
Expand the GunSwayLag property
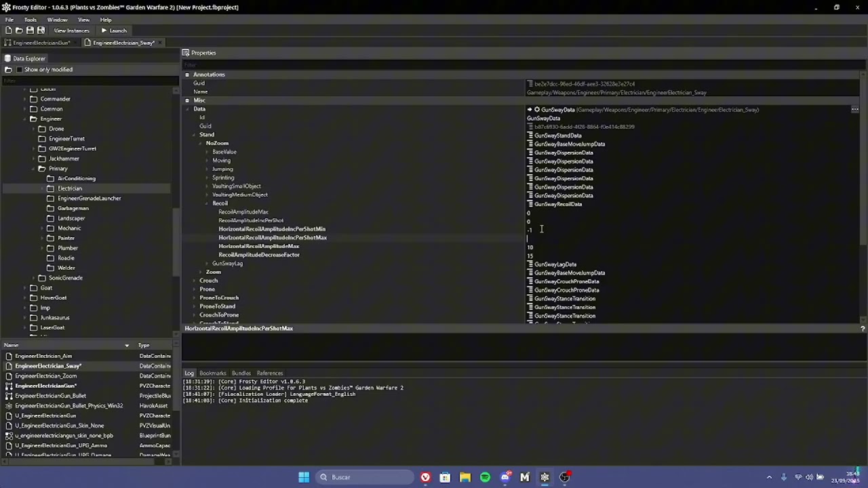click(208, 264)
